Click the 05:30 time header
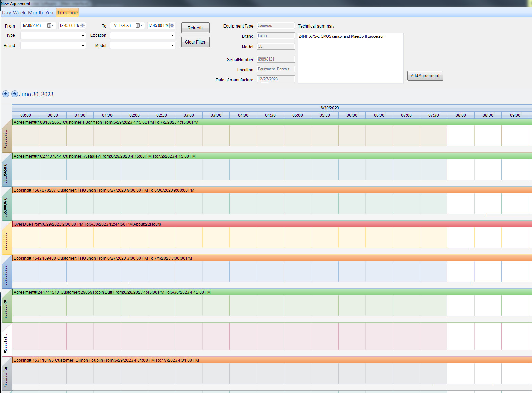This screenshot has height=393, width=532. pyautogui.click(x=325, y=115)
